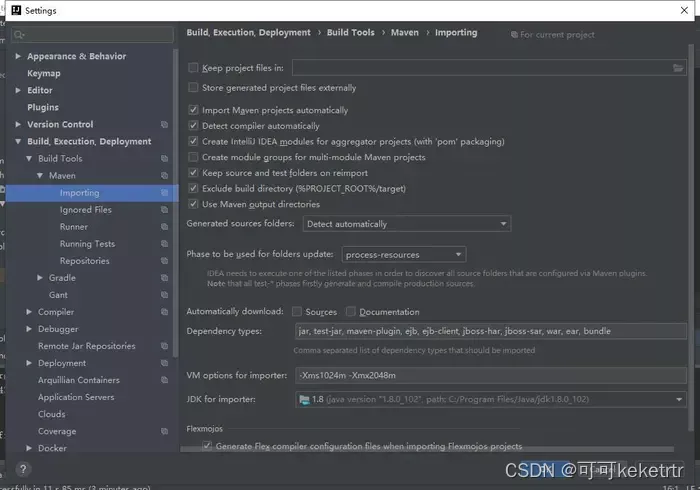Click the project-level icon beside Runner
The image size is (700, 490).
pos(164,227)
